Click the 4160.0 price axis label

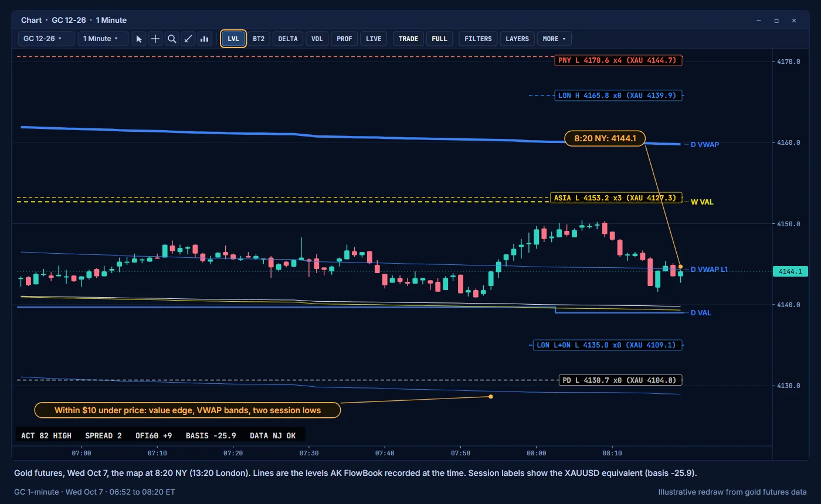[788, 142]
